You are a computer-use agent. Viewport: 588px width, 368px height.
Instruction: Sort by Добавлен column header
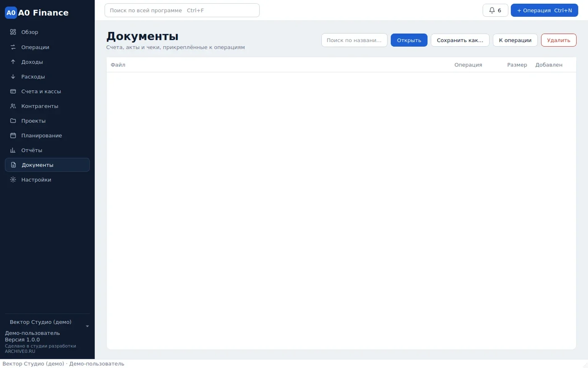549,65
